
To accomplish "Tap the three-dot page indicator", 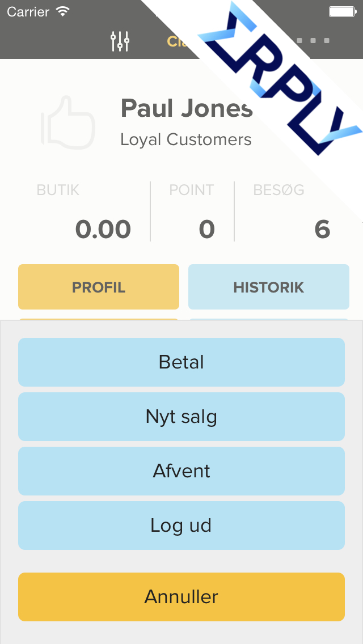I will [x=313, y=41].
